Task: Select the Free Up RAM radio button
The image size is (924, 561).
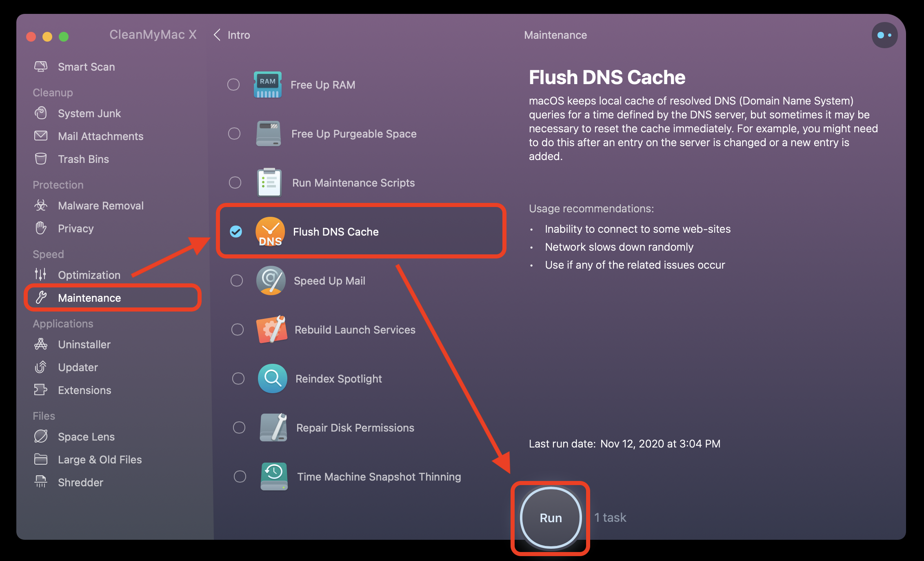Action: pyautogui.click(x=233, y=85)
